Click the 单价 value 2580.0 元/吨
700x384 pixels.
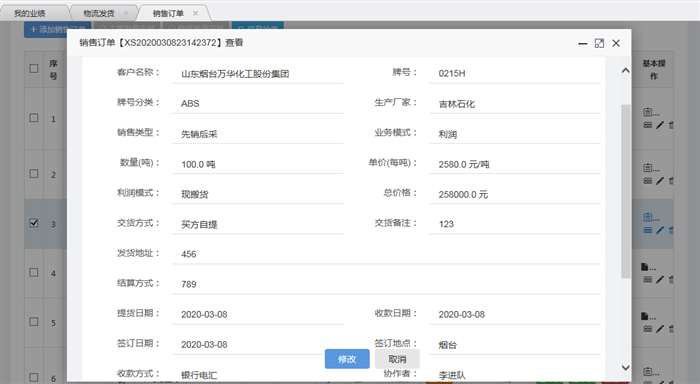point(464,164)
